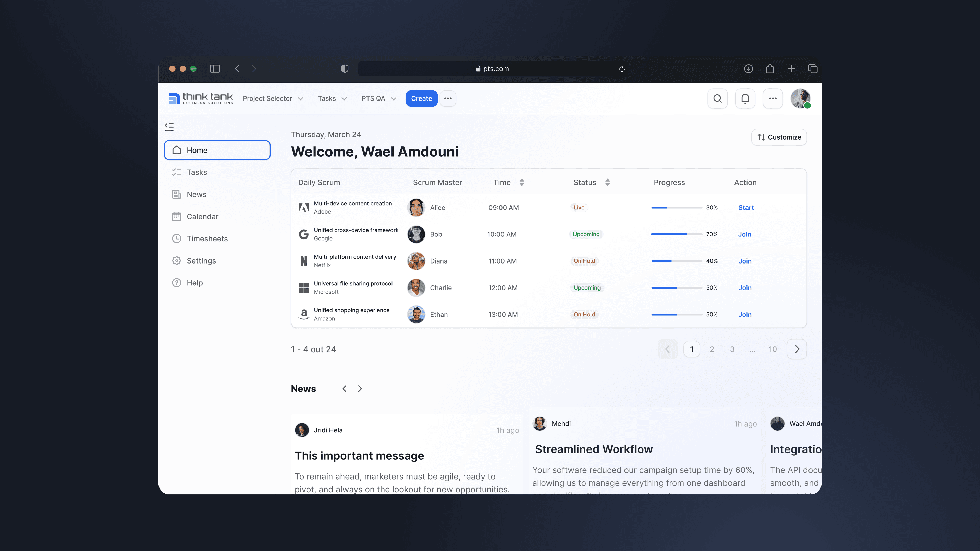Open the more options button beside Create
The width and height of the screenshot is (980, 551).
[x=448, y=98]
